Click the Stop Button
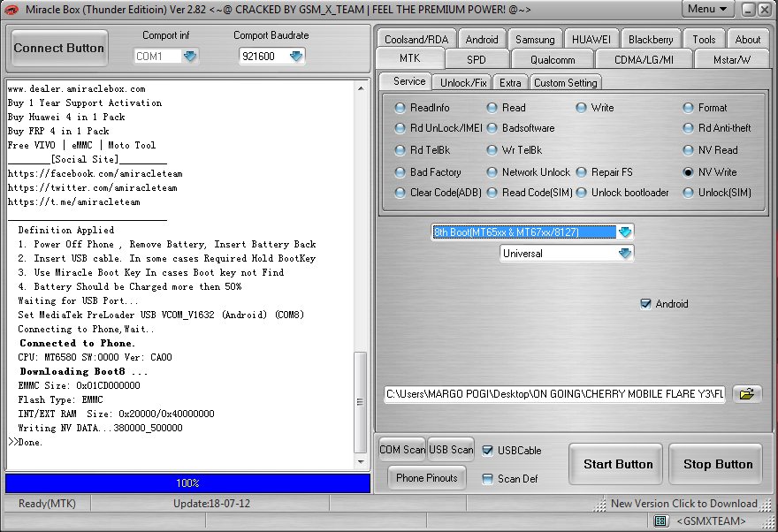 tap(716, 464)
